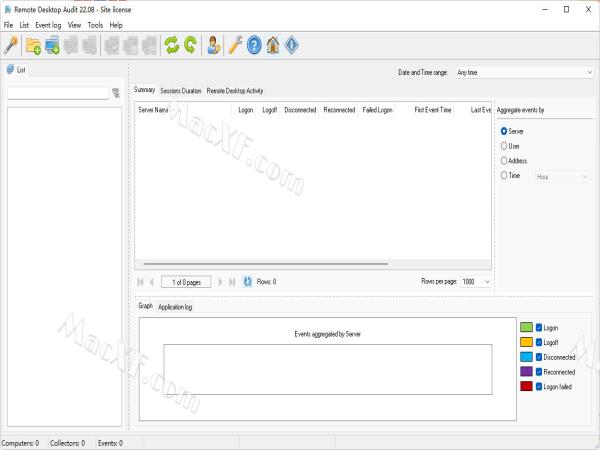
Task: Click the house home page icon
Action: click(x=273, y=45)
